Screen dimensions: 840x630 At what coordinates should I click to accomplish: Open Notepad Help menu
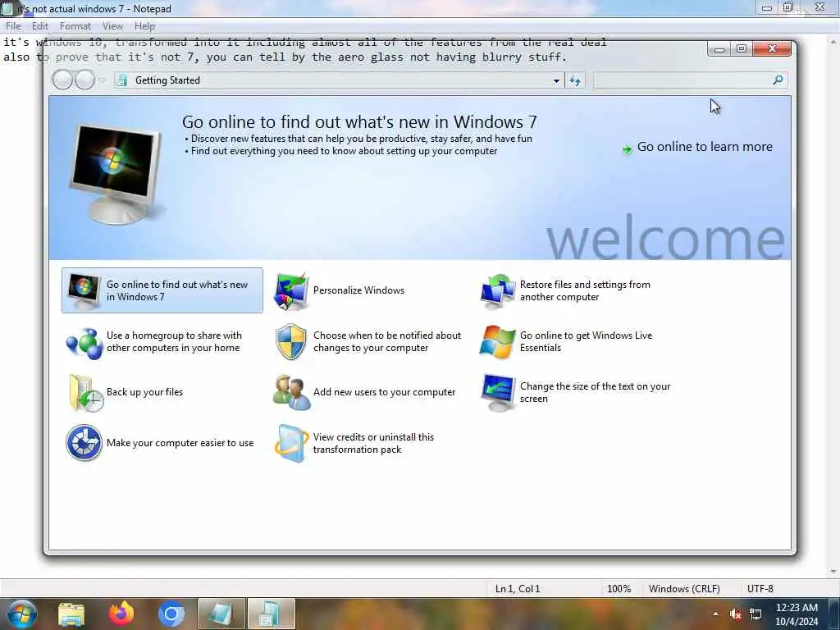point(144,26)
